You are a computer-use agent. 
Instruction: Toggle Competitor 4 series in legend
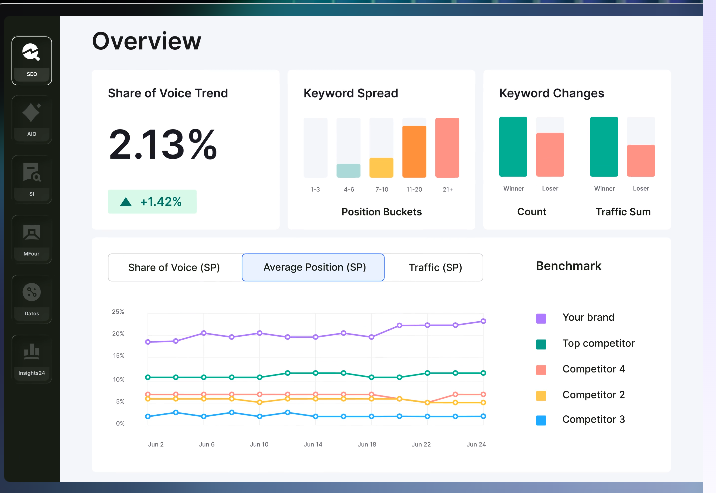coord(580,369)
